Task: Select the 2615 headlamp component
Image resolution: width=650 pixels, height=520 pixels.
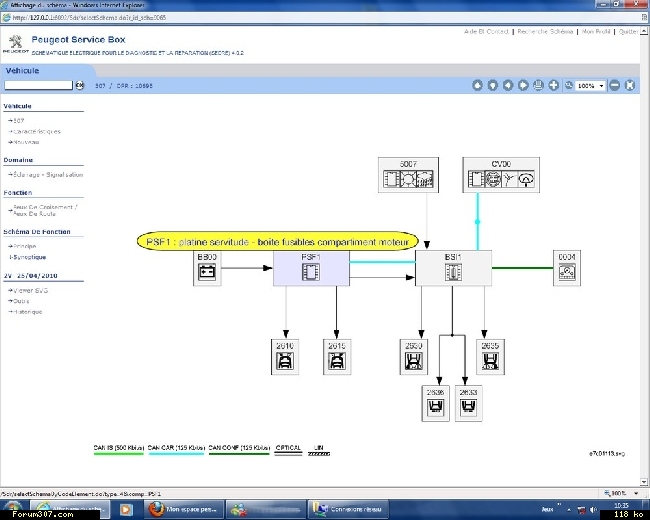Action: point(337,357)
